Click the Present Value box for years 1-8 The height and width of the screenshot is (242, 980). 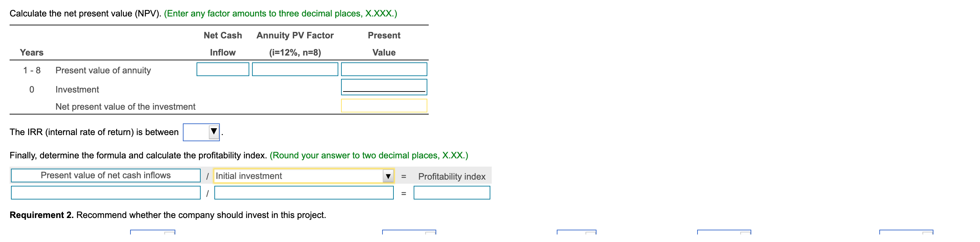pos(384,69)
